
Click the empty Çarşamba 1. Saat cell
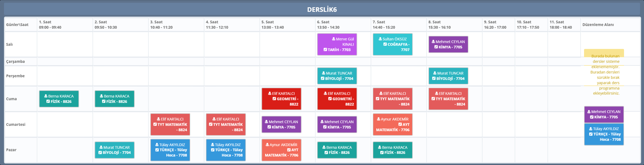point(65,61)
